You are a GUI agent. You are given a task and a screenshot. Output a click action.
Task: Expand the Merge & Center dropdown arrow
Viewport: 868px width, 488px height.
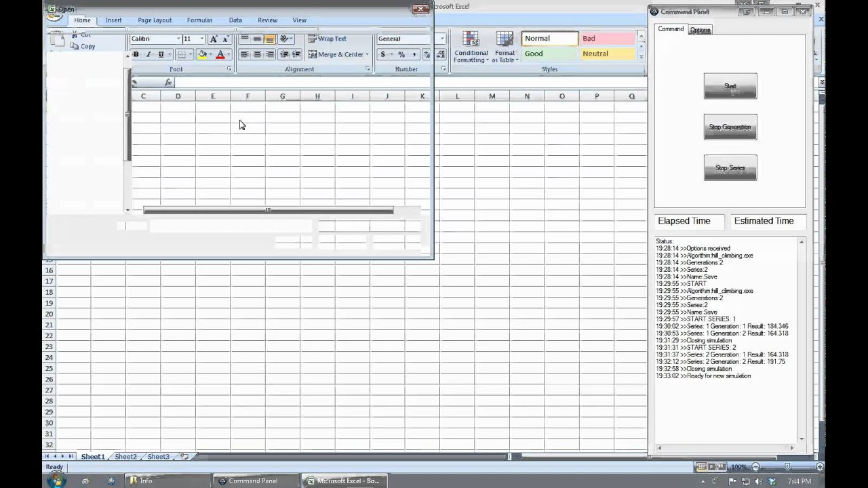coord(367,54)
